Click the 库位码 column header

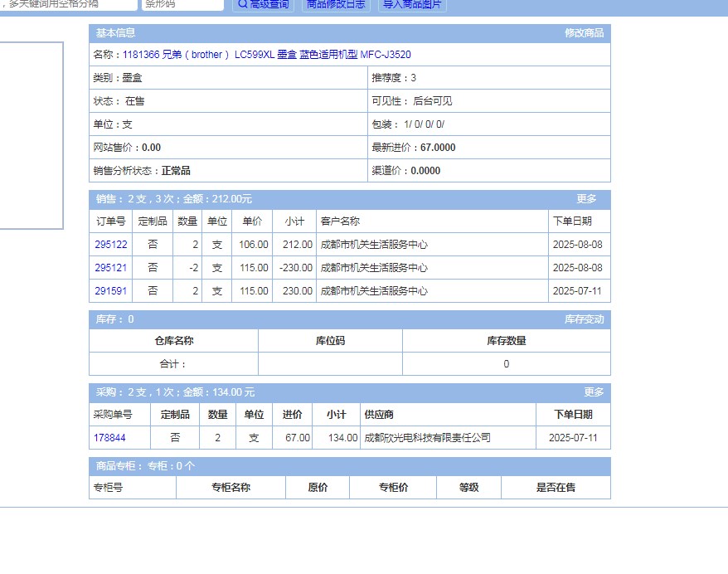pyautogui.click(x=331, y=341)
